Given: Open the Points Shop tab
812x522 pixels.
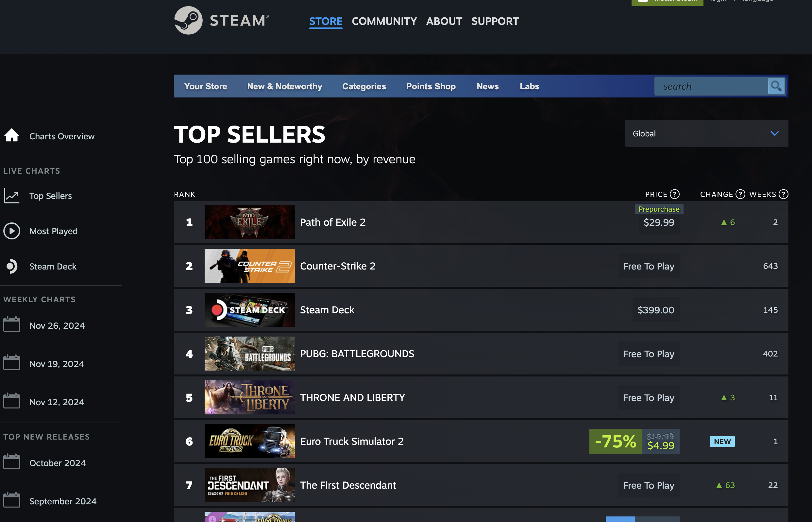Looking at the screenshot, I should click(431, 86).
